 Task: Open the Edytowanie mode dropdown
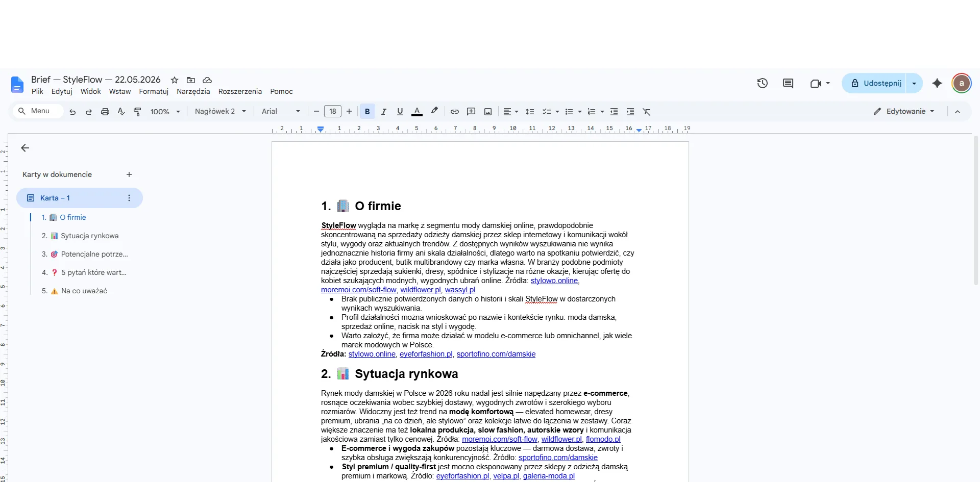[x=904, y=112]
